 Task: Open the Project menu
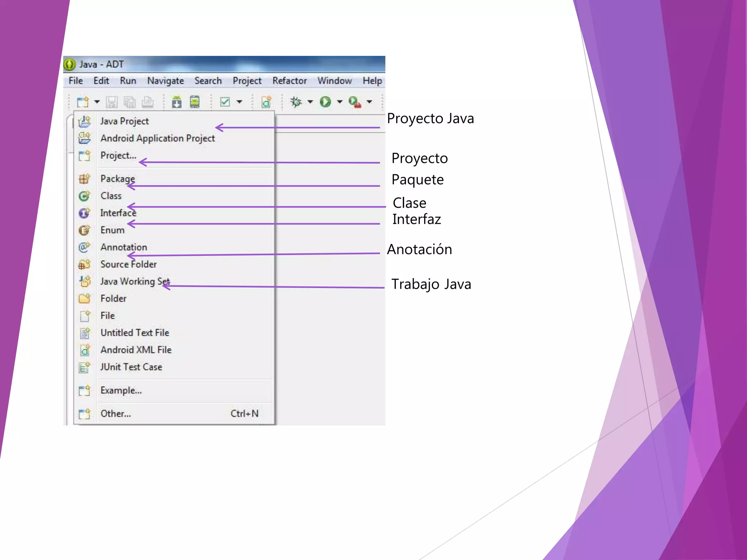247,81
